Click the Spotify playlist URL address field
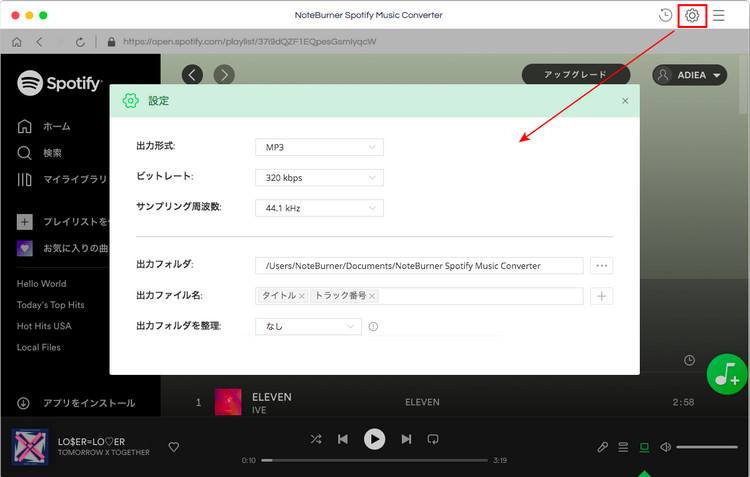The image size is (750, 477). click(249, 42)
